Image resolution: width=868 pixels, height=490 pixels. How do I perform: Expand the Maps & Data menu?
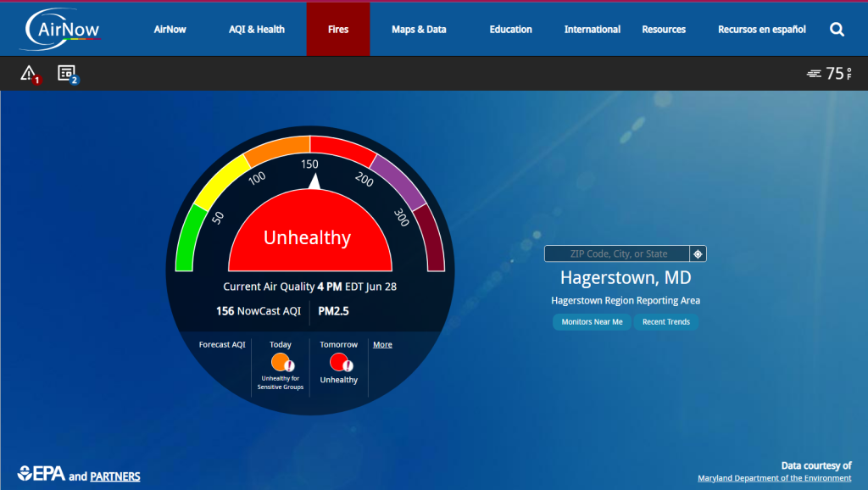pos(419,30)
